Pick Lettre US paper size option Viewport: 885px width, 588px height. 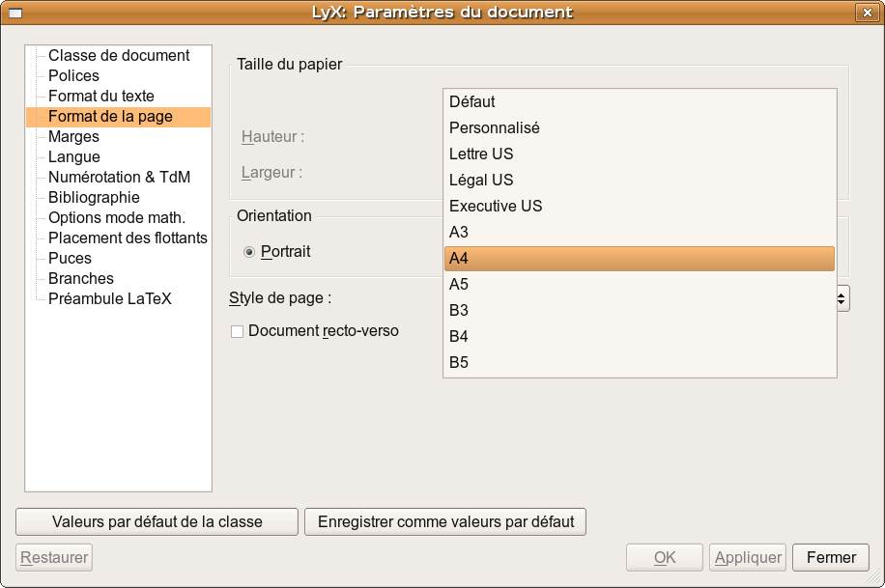point(639,154)
